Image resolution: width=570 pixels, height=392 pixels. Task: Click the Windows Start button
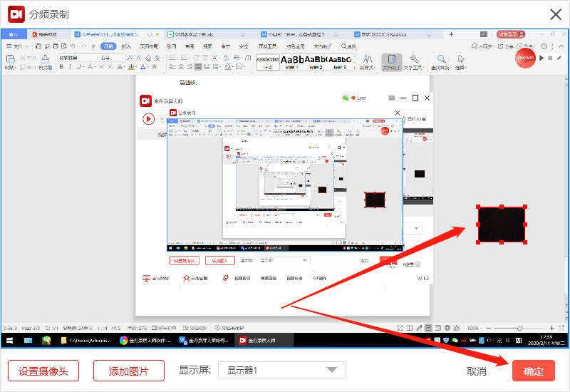tap(10, 341)
